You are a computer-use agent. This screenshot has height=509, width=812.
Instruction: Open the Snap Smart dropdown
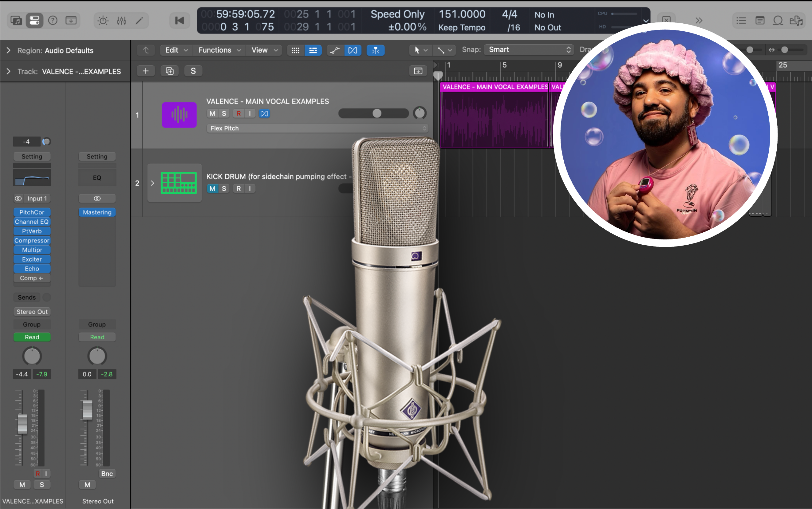[529, 50]
